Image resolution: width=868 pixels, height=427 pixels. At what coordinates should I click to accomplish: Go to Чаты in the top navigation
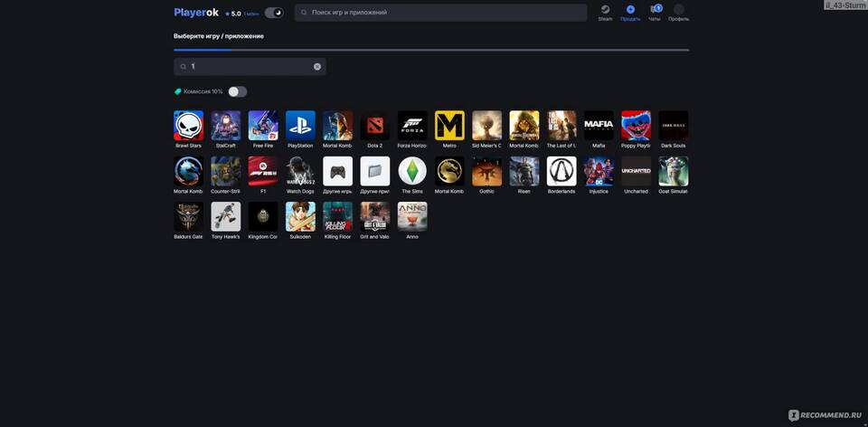coord(655,12)
